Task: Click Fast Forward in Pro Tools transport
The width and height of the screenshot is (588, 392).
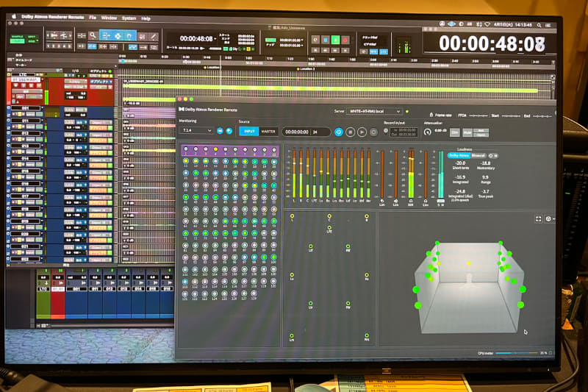Action: pos(336,50)
